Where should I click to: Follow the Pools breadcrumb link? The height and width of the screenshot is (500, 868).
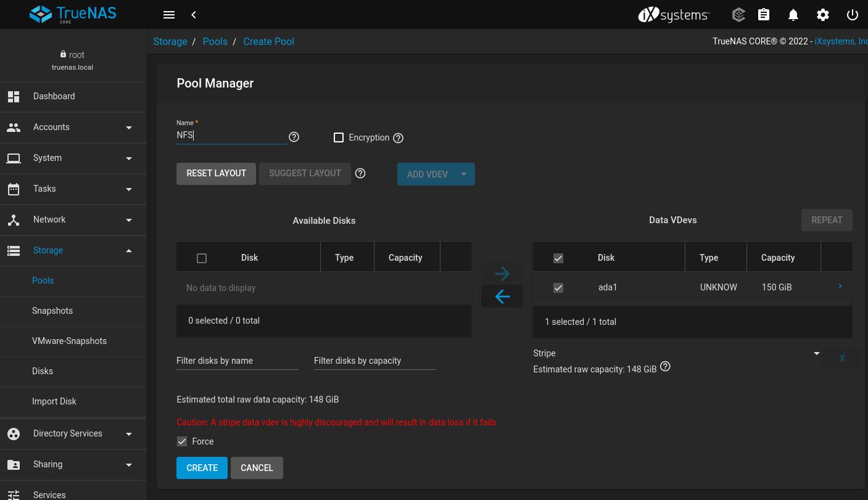[215, 41]
